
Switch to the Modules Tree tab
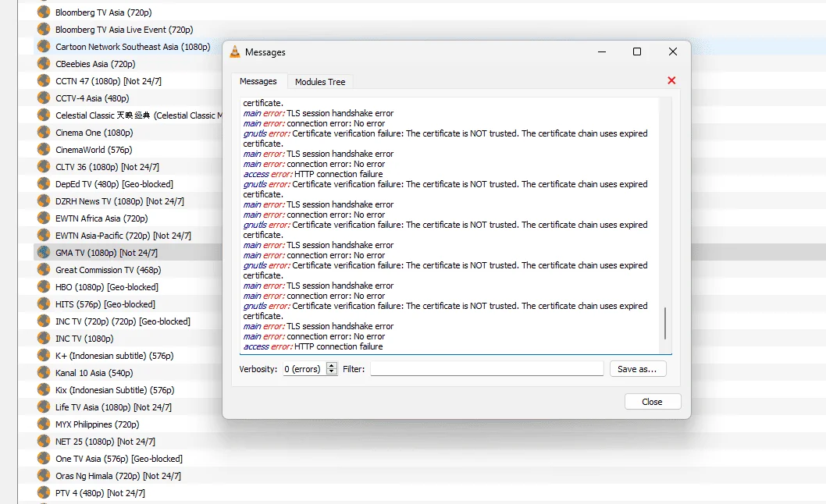point(320,82)
